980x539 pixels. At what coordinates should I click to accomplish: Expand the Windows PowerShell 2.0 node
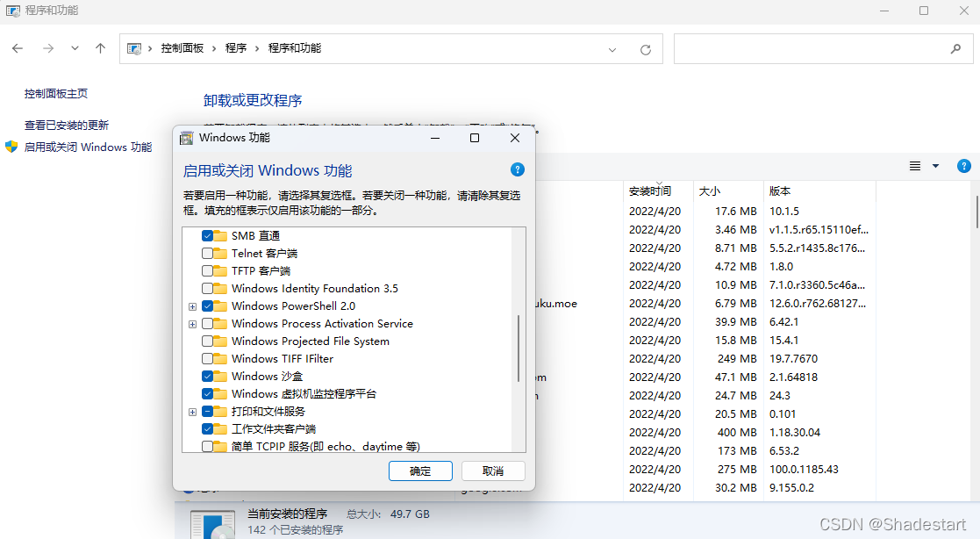coord(192,306)
